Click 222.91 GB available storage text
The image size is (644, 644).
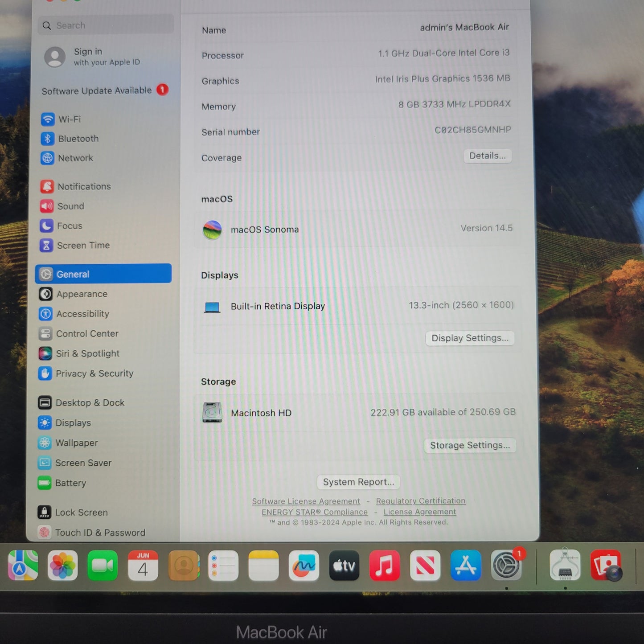click(x=443, y=412)
